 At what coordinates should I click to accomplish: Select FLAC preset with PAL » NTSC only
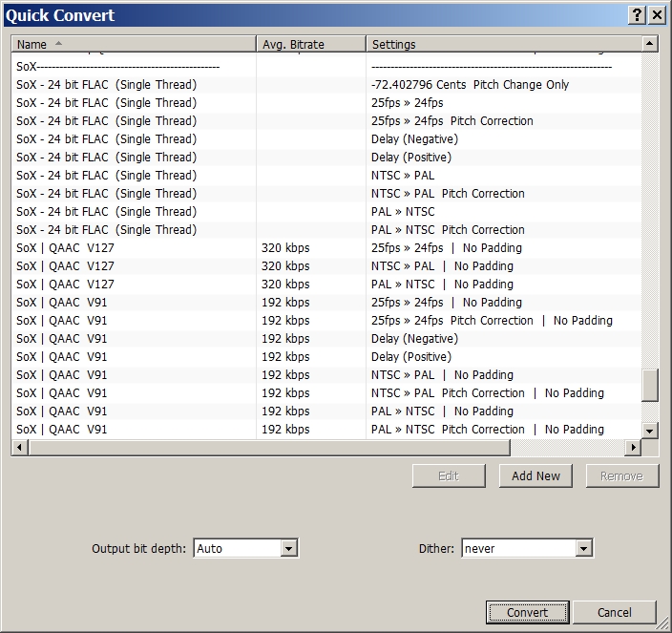[x=326, y=212]
